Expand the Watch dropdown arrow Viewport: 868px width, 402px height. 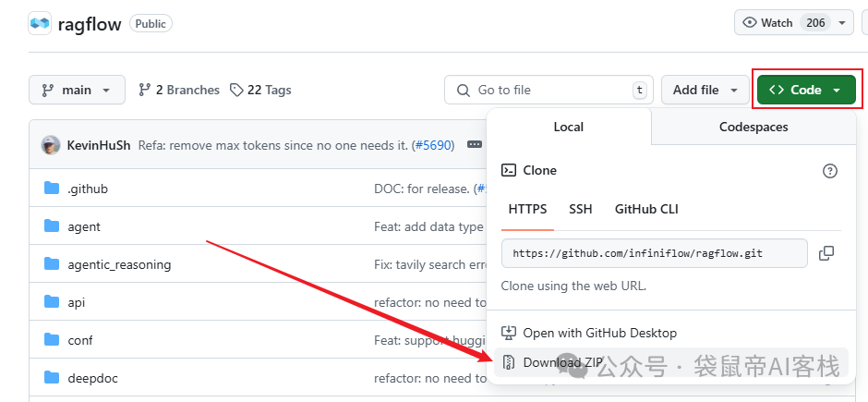842,23
